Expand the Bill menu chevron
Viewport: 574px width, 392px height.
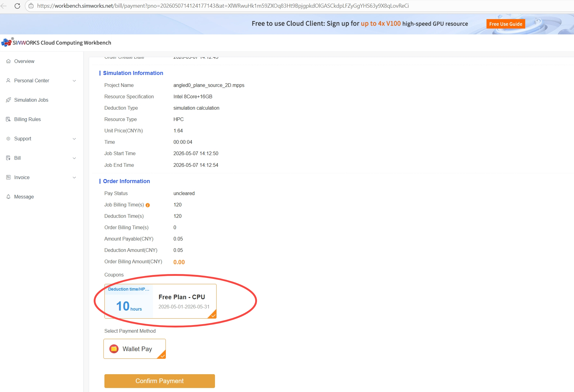pos(74,158)
